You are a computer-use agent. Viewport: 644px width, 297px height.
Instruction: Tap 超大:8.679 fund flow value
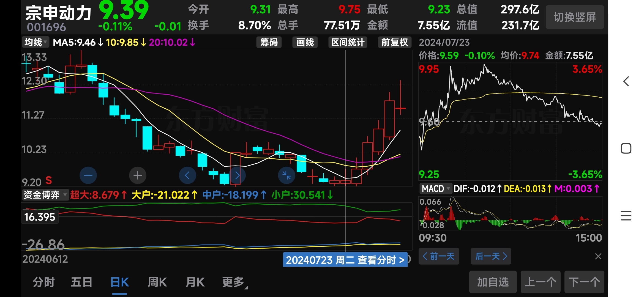[98, 195]
